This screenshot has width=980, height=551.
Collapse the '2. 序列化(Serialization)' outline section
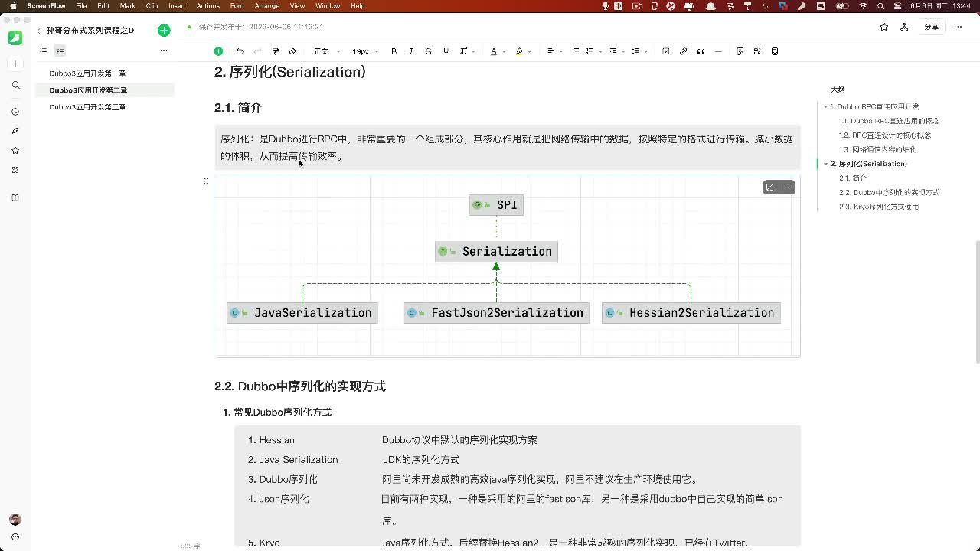pyautogui.click(x=825, y=164)
